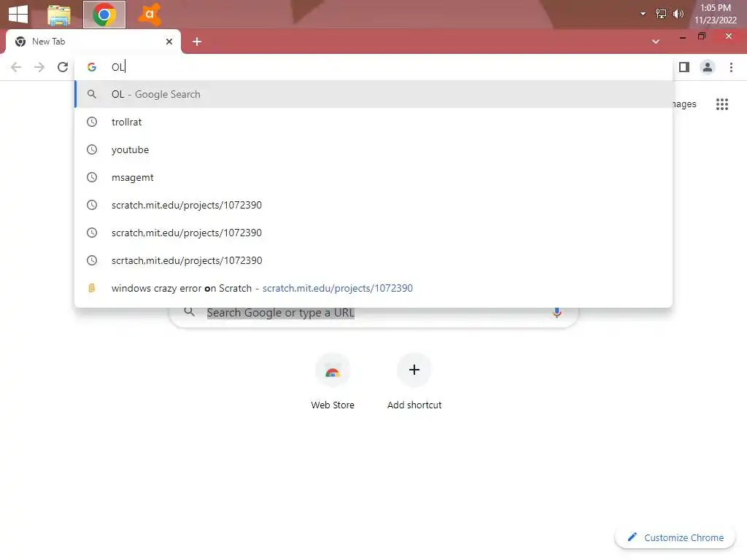The width and height of the screenshot is (747, 560).
Task: Open the Web Store shortcut
Action: pos(333,381)
